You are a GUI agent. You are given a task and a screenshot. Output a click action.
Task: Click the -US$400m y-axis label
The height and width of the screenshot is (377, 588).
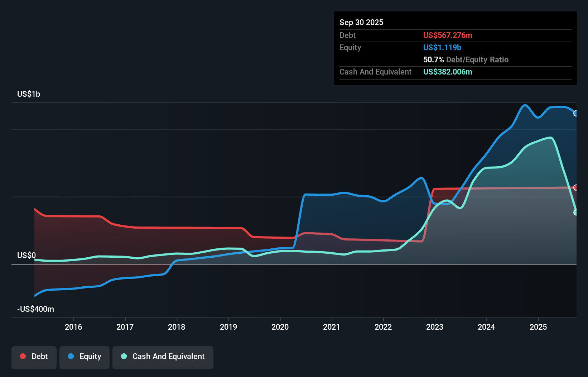35,309
